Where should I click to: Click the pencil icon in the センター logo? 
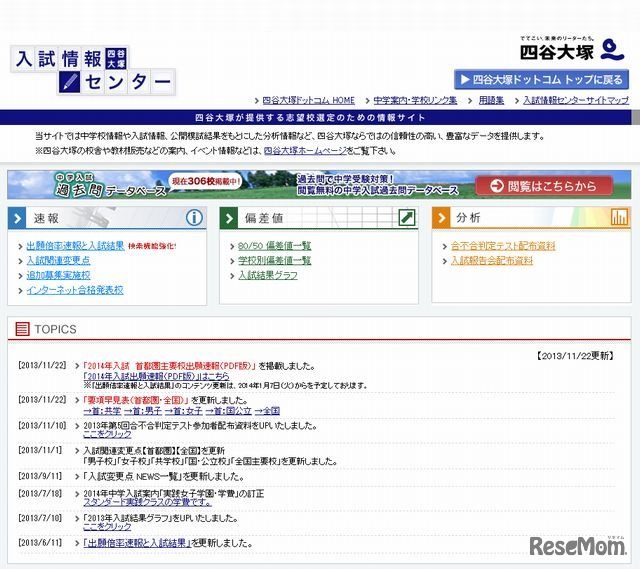point(69,82)
